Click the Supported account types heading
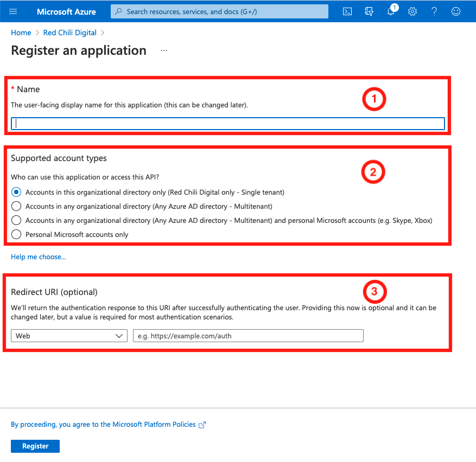 [59, 158]
